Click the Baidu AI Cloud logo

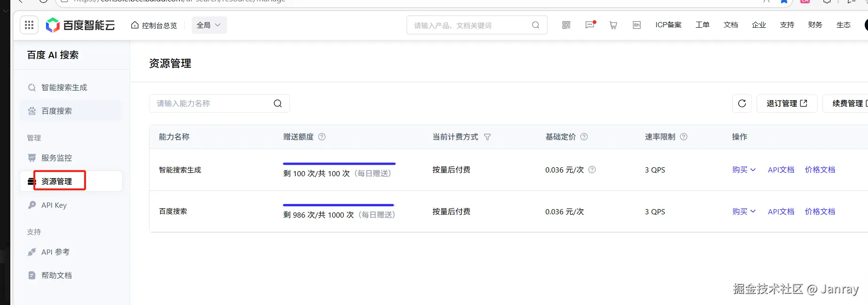(x=80, y=25)
